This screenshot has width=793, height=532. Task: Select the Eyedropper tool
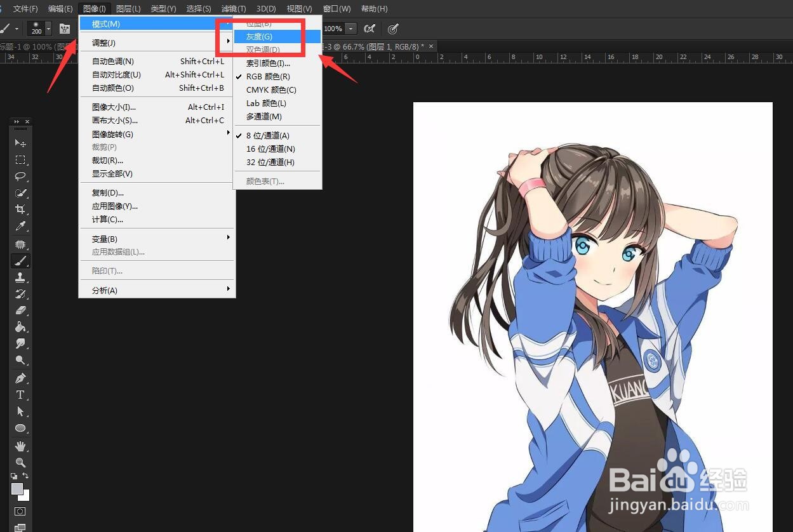[20, 226]
